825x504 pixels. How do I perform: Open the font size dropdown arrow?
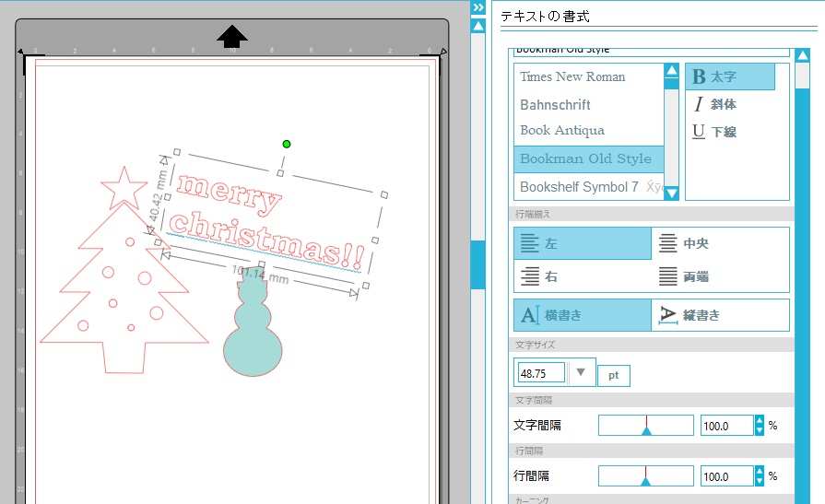coord(581,373)
